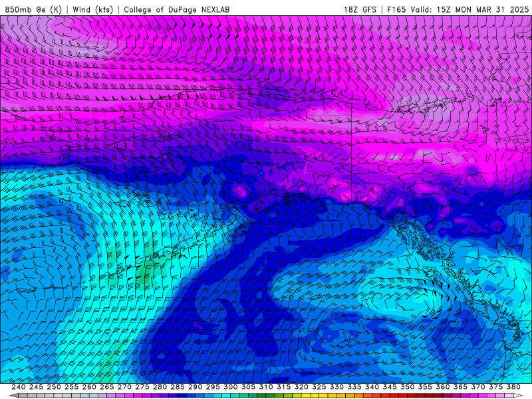Viewport: 532px width, 399px height.
Task: Select the 305 Kelvin scale label
Action: pos(248,387)
